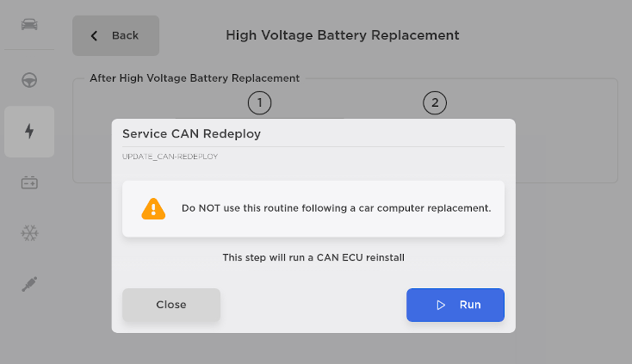Viewport: 632px width, 364px height.
Task: Click the left chevron arrow beside Back
Action: coord(94,36)
